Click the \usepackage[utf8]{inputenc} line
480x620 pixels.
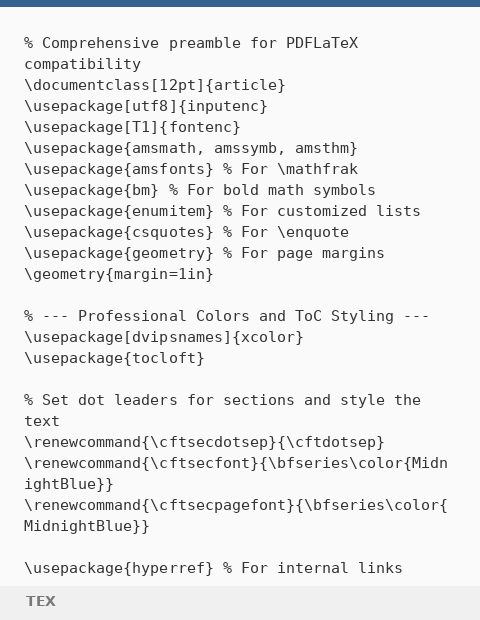pyautogui.click(x=146, y=106)
